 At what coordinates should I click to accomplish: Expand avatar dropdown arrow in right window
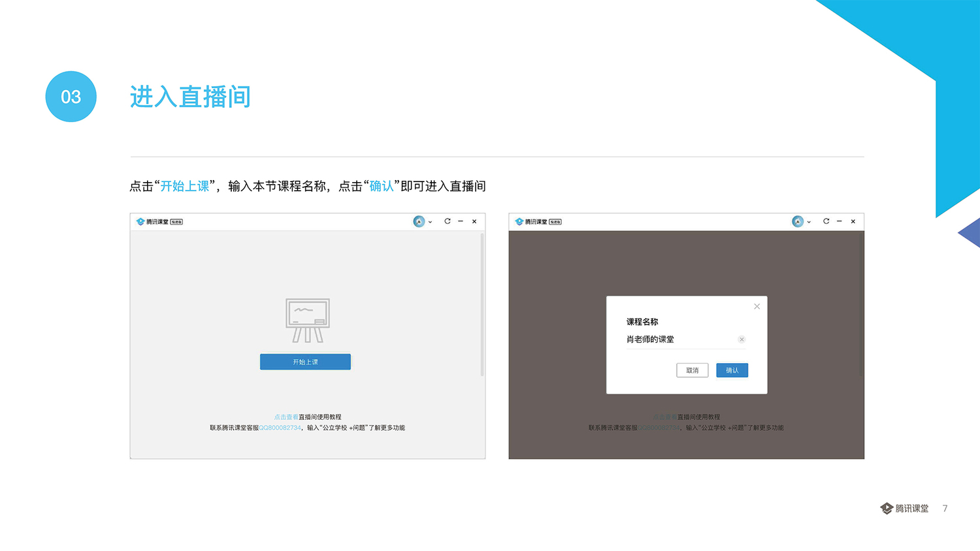(x=809, y=222)
